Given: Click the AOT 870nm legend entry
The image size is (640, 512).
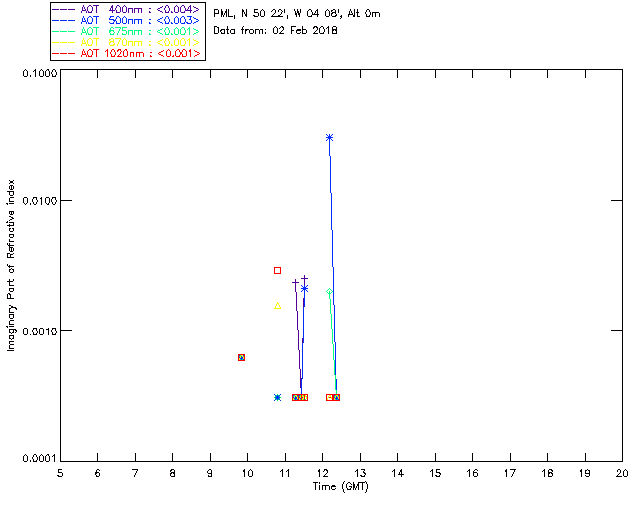Looking at the screenshot, I should 126,42.
